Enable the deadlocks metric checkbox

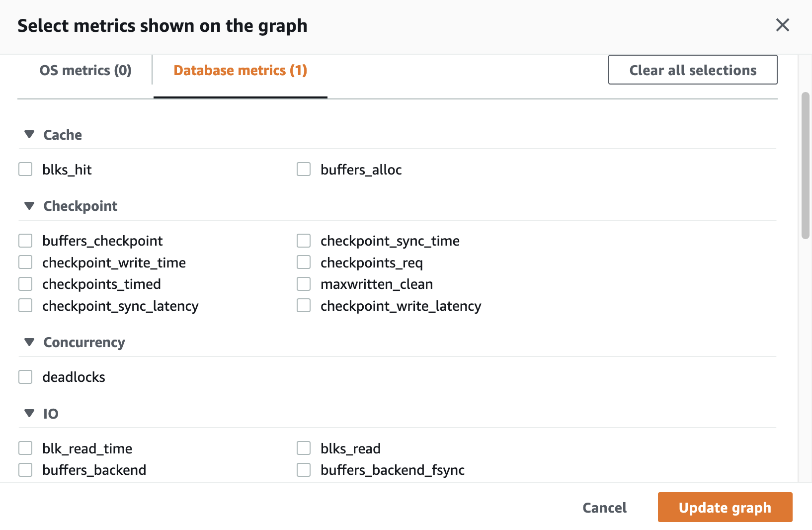pyautogui.click(x=25, y=377)
